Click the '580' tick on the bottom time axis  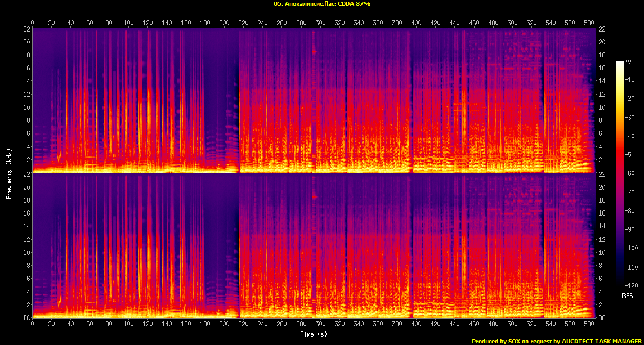pos(589,325)
